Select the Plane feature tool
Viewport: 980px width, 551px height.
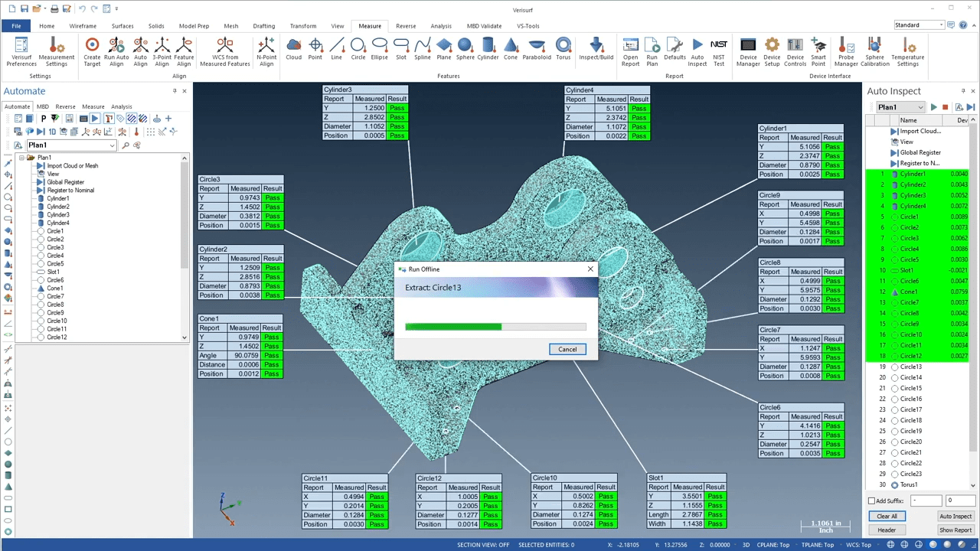point(444,49)
